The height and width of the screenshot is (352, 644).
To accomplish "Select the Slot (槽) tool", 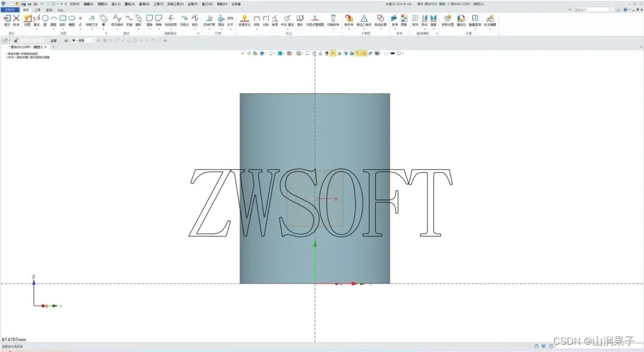I will 104,20.
